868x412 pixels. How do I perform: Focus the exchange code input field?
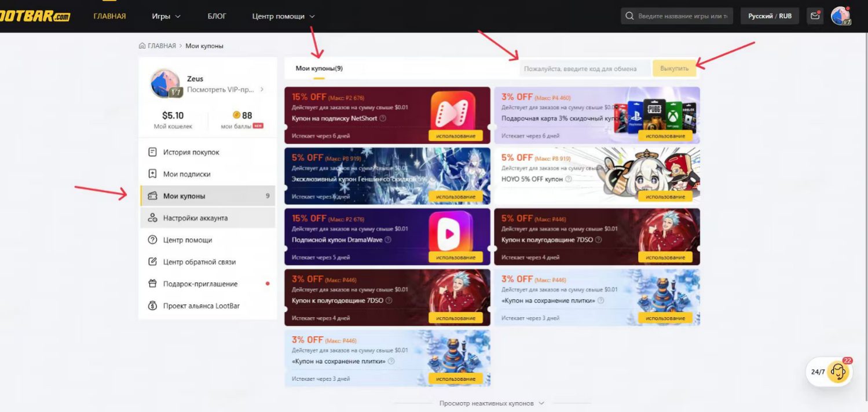click(x=585, y=68)
